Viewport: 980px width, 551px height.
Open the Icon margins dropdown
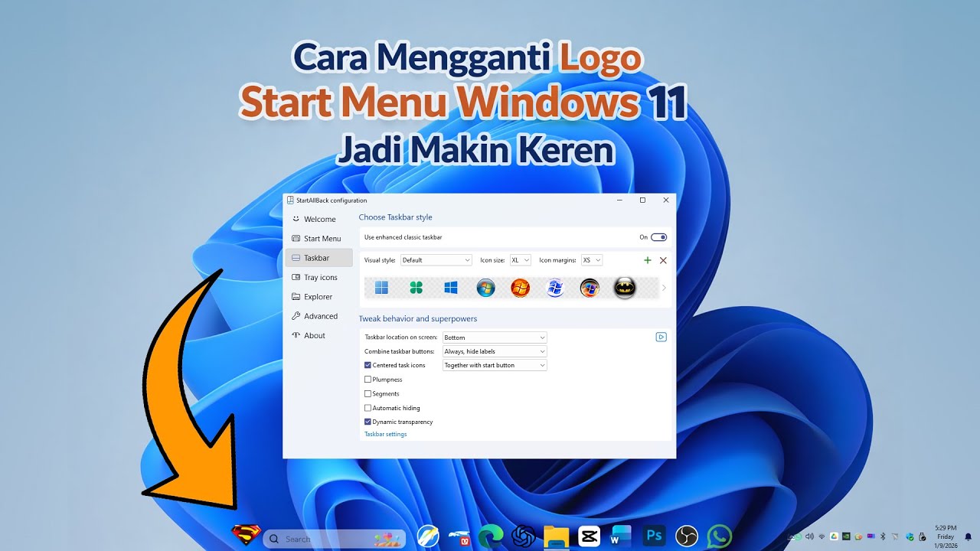592,260
